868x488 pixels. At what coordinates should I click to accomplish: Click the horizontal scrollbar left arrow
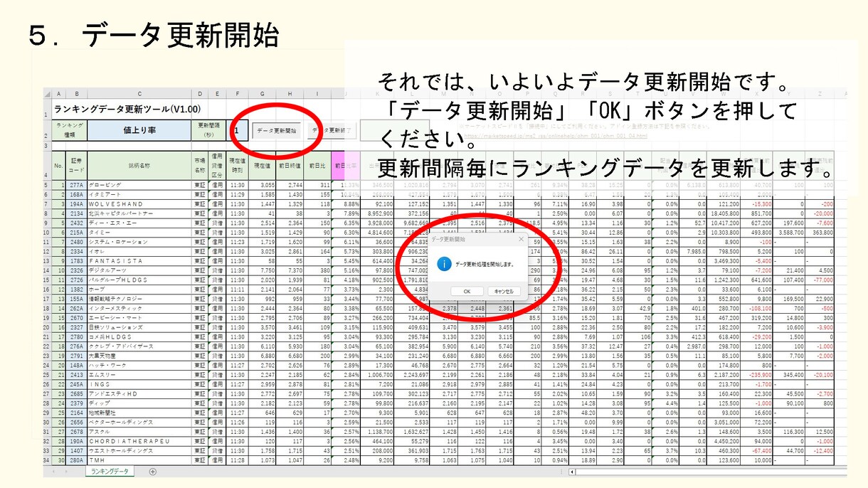573,472
